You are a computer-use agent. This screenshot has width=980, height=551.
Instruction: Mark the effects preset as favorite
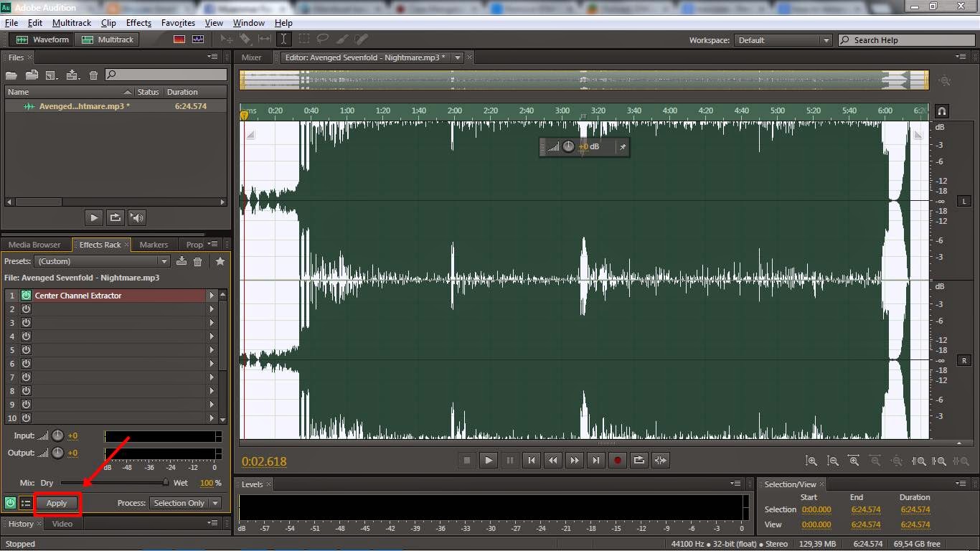[220, 261]
